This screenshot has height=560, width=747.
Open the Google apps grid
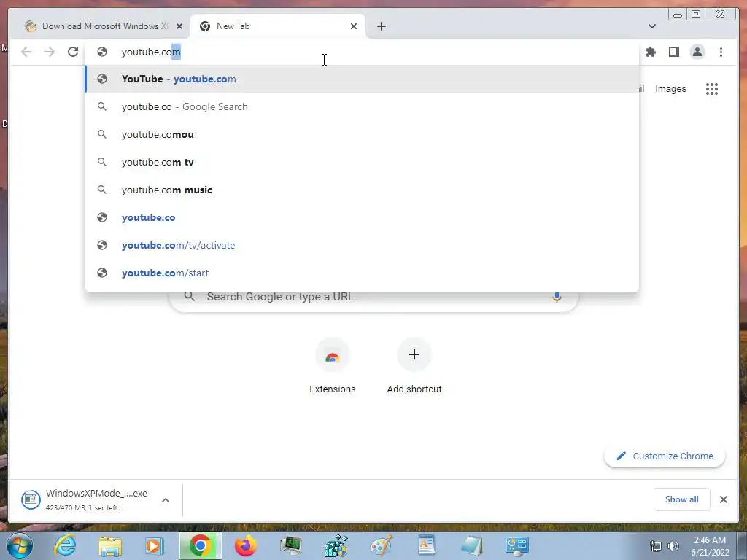(712, 88)
